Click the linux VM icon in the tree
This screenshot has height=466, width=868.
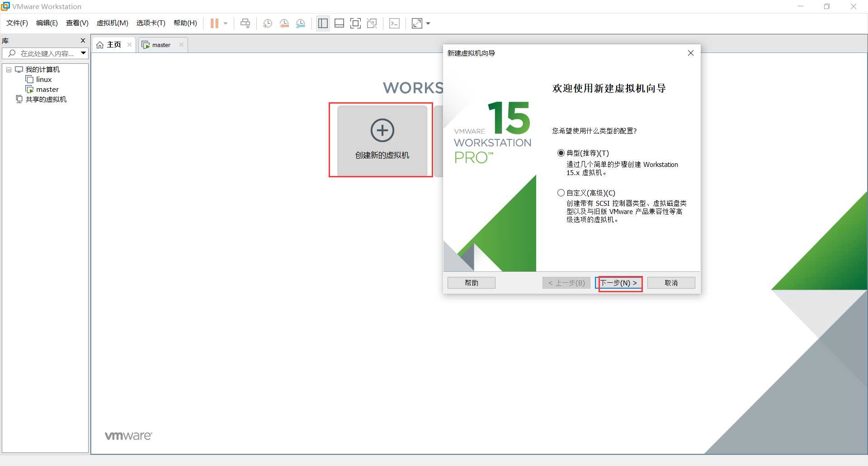[30, 80]
